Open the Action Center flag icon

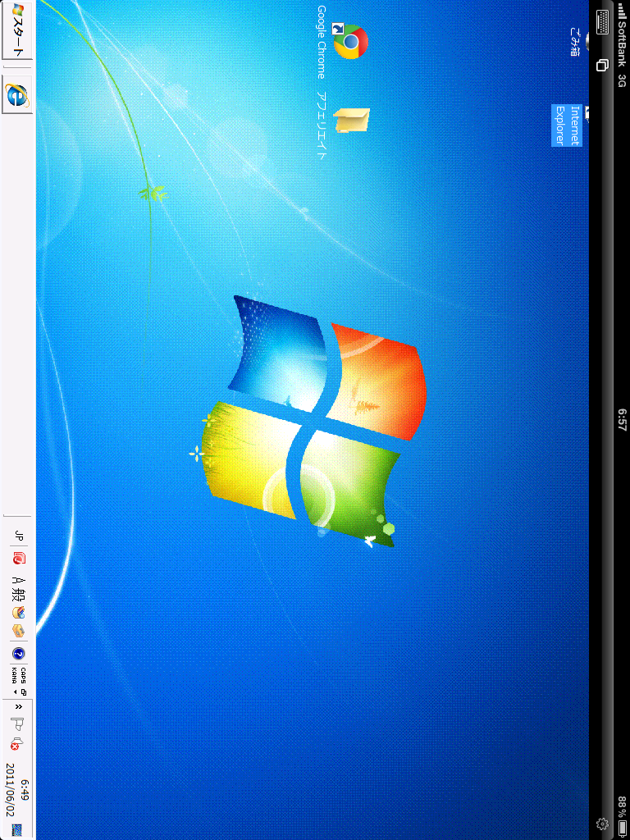coord(18,724)
